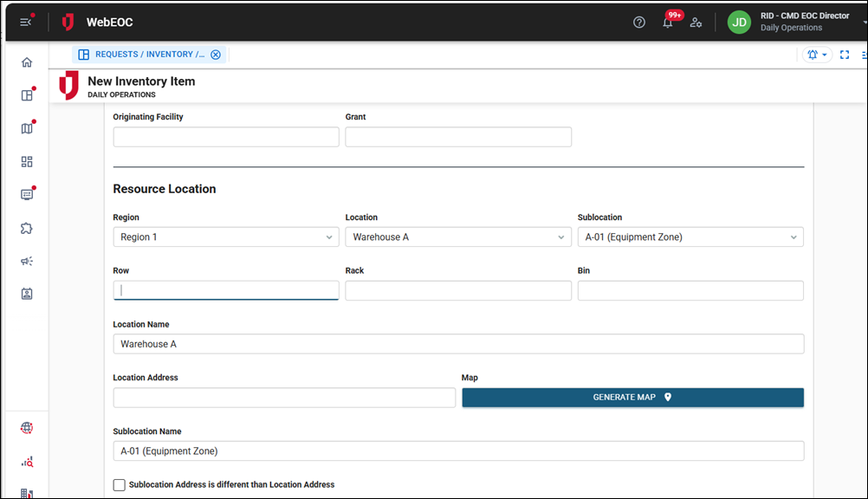Open the alarm bell dropdown

coord(817,55)
